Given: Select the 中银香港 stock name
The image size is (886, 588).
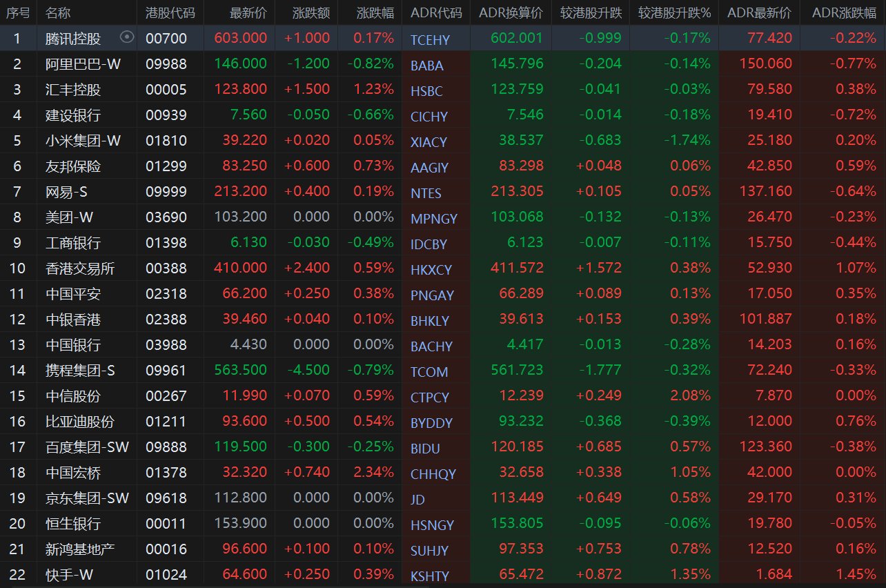Looking at the screenshot, I should pos(73,320).
